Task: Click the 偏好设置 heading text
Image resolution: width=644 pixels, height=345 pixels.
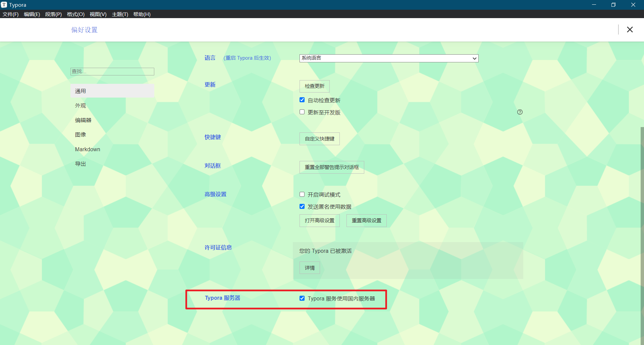Action: point(85,30)
